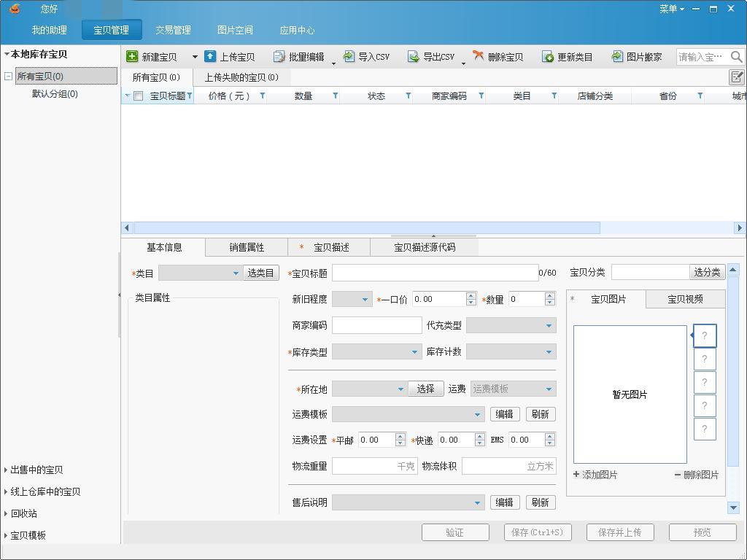This screenshot has height=560, width=747.
Task: Open 批量编辑 batch edit tool
Action: pyautogui.click(x=279, y=55)
